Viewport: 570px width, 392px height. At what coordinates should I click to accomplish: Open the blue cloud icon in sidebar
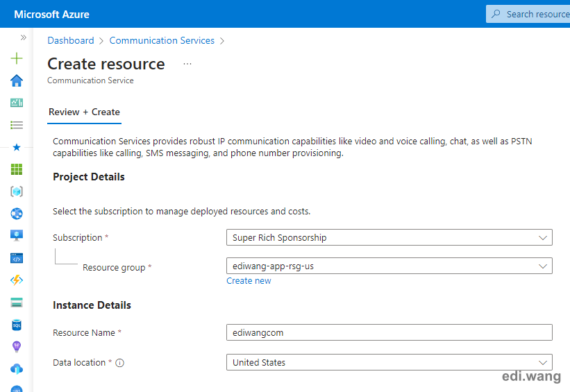17,369
